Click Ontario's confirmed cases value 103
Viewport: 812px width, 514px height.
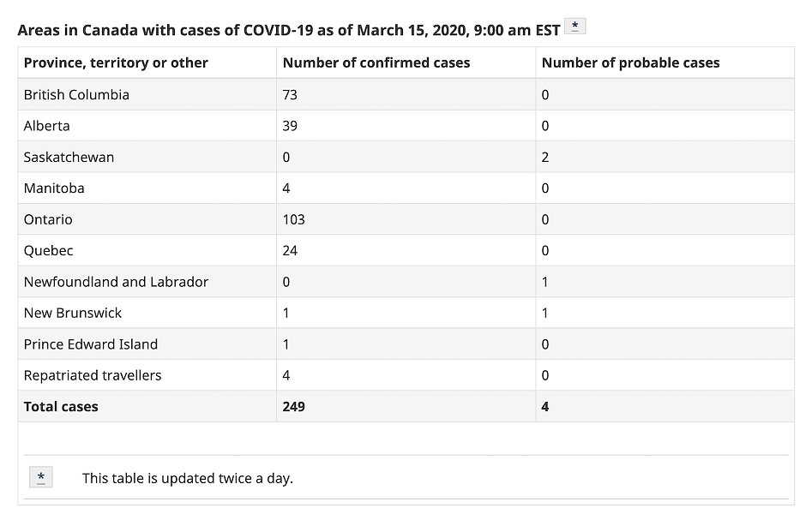point(293,219)
